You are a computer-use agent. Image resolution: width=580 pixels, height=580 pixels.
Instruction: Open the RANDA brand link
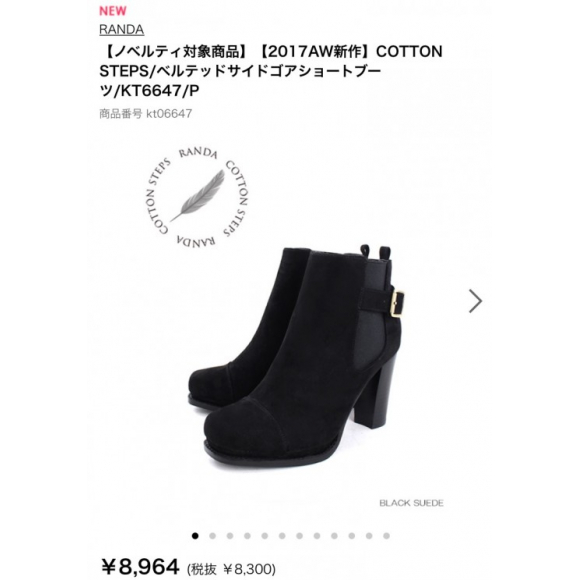121,30
